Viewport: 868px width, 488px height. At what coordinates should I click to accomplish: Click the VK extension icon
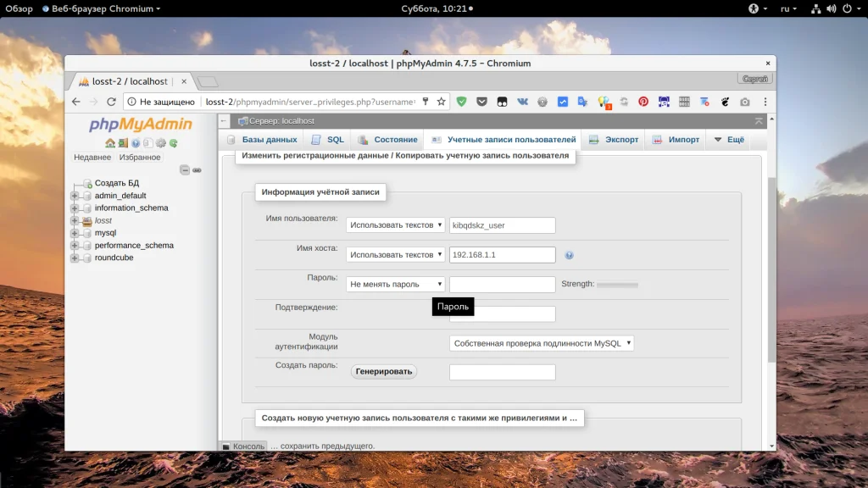pyautogui.click(x=521, y=102)
